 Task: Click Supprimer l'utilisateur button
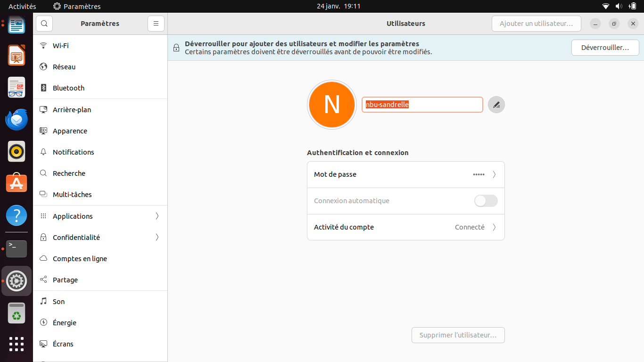(458, 335)
